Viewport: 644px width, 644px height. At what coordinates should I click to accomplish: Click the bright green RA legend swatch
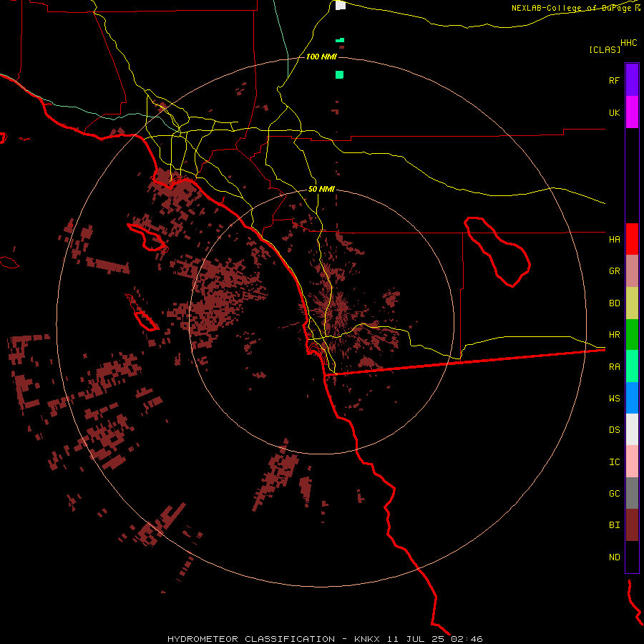[632, 366]
